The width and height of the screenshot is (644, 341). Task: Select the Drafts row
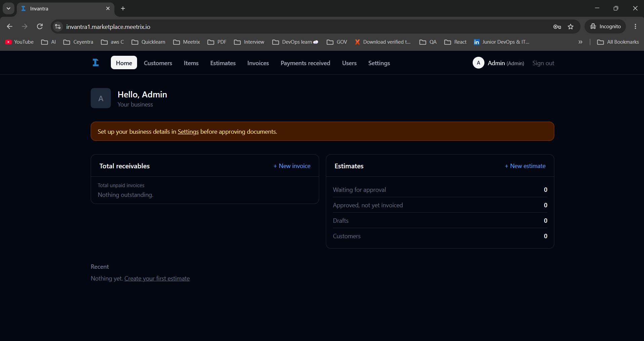440,221
